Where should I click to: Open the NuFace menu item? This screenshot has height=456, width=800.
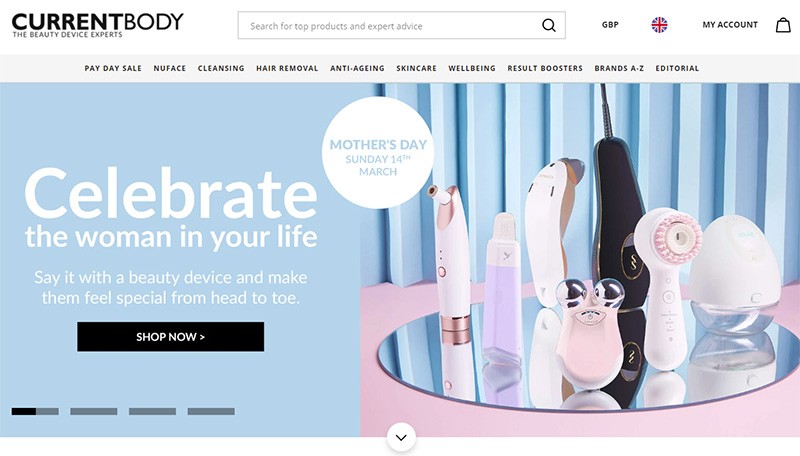point(170,68)
